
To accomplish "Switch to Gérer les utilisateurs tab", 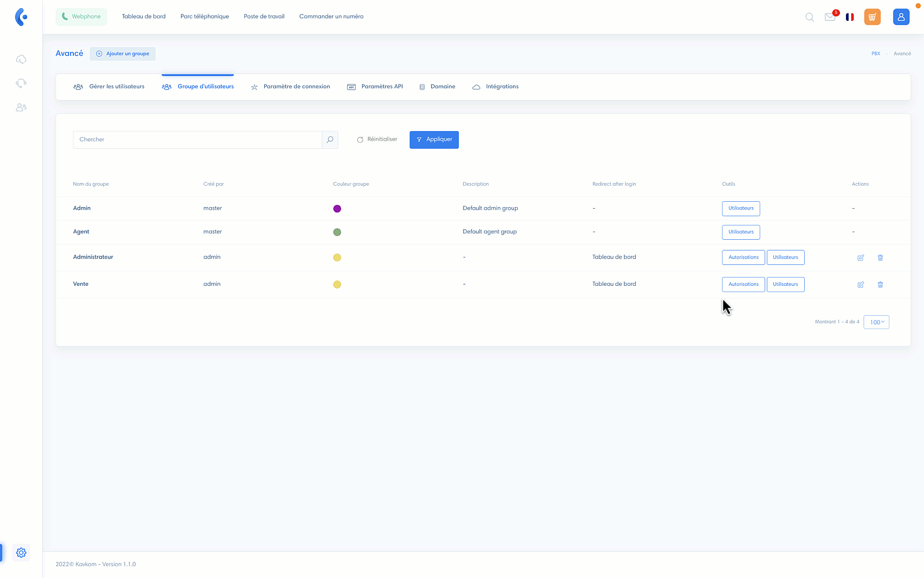I will click(109, 87).
